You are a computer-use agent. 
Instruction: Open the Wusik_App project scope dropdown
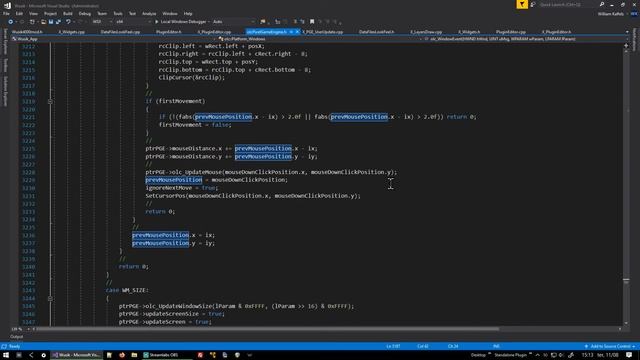114,39
